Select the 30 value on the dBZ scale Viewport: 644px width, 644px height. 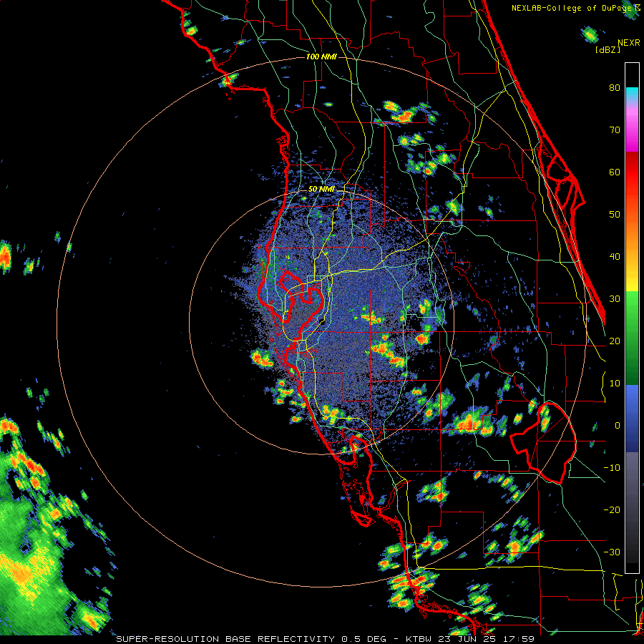tap(615, 299)
